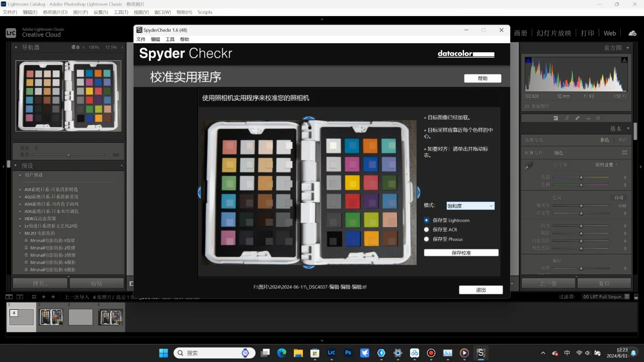Viewport: 644px width, 362px height.
Task: Click the up arrow marker above the target image
Action: (x=309, y=119)
